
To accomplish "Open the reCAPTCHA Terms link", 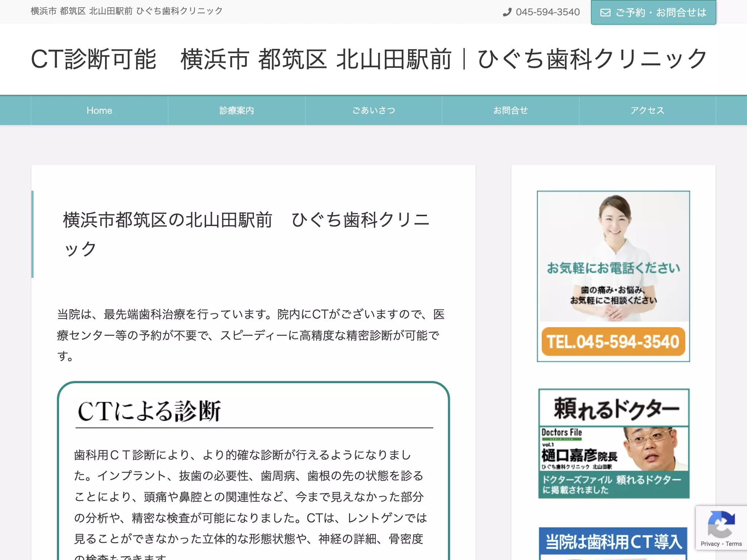I will click(734, 544).
